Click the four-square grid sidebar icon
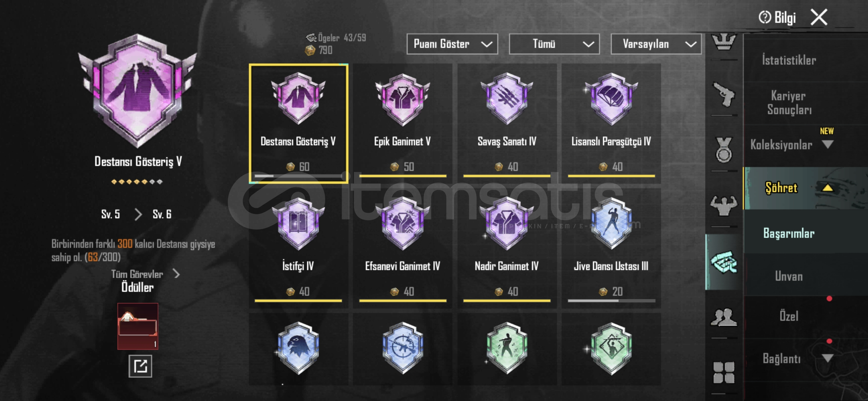Viewport: 868px width, 401px height. click(724, 372)
